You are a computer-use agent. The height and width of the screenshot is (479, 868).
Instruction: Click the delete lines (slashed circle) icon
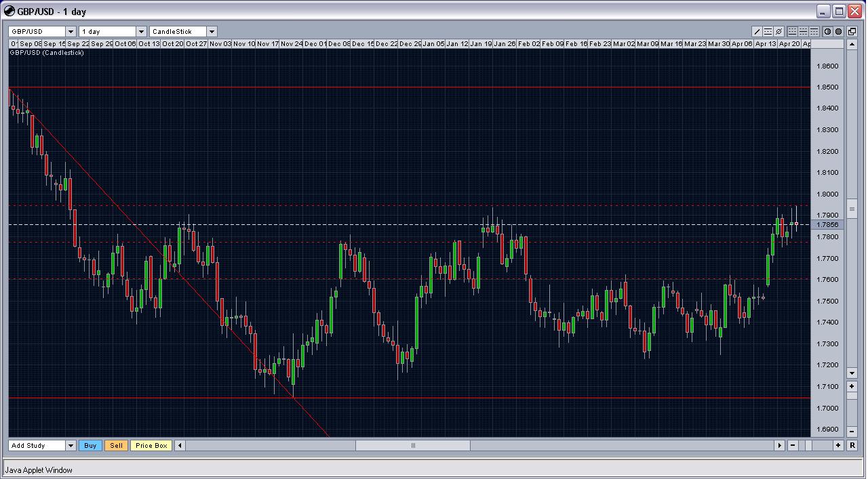coord(779,32)
